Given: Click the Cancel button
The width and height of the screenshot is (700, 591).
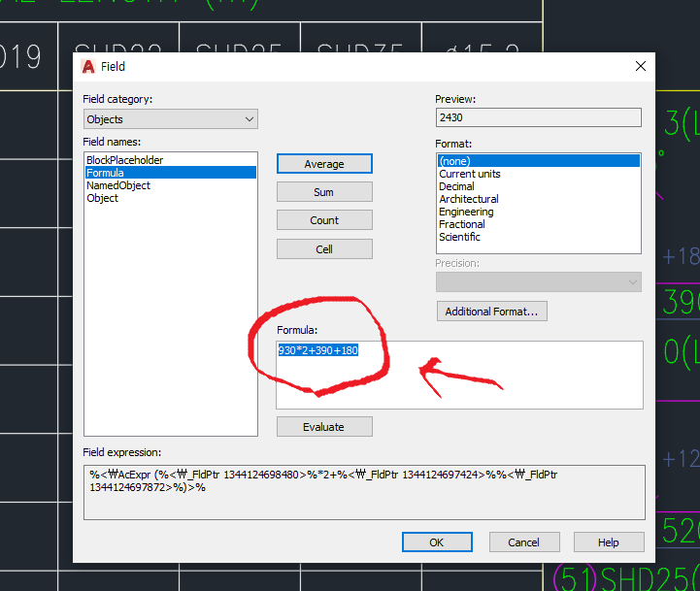Looking at the screenshot, I should 524,542.
